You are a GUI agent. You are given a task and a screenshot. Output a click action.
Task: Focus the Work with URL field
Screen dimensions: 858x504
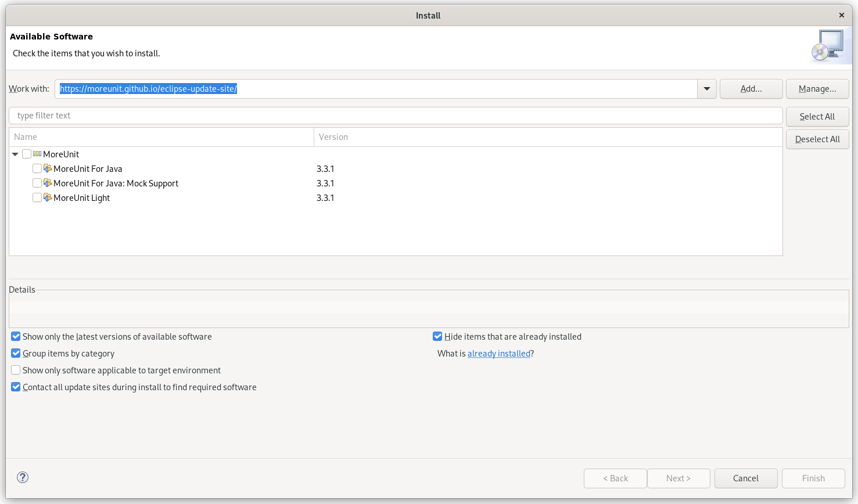pos(376,89)
